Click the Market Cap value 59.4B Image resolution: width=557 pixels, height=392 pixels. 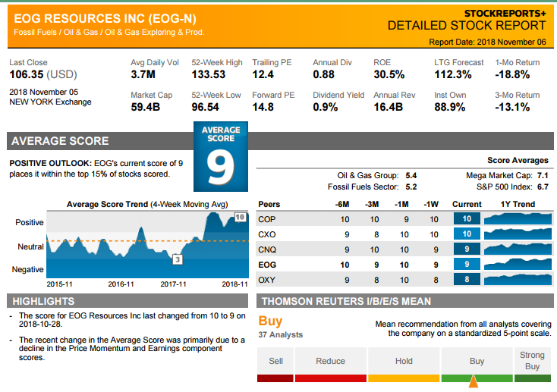pyautogui.click(x=145, y=107)
